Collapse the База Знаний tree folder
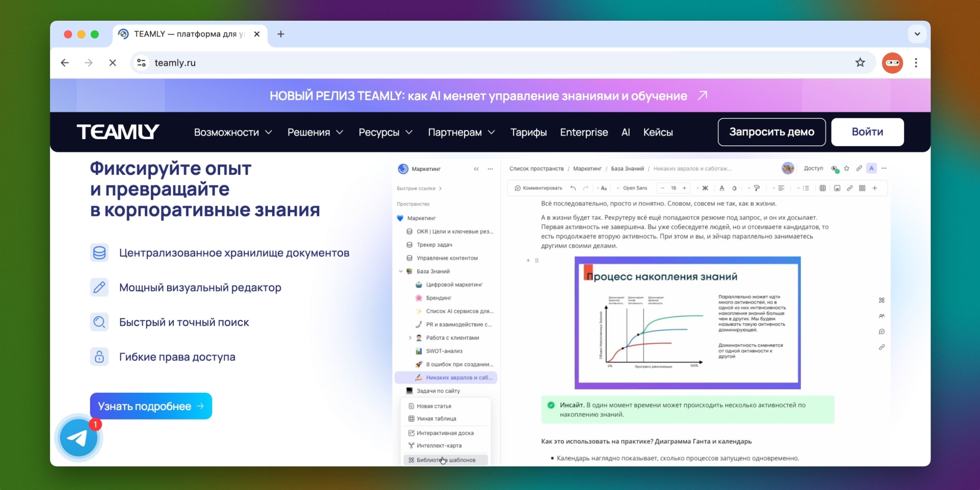 [x=400, y=271]
